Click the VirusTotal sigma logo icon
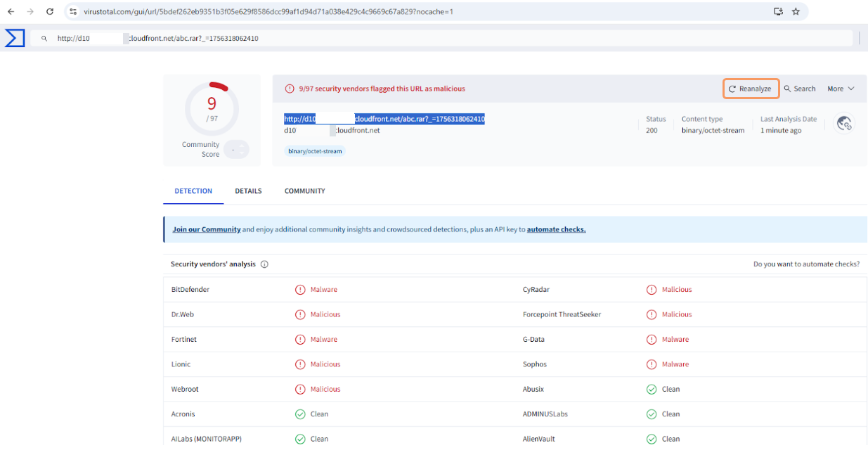Screen dimensions: 868x462 15,38
